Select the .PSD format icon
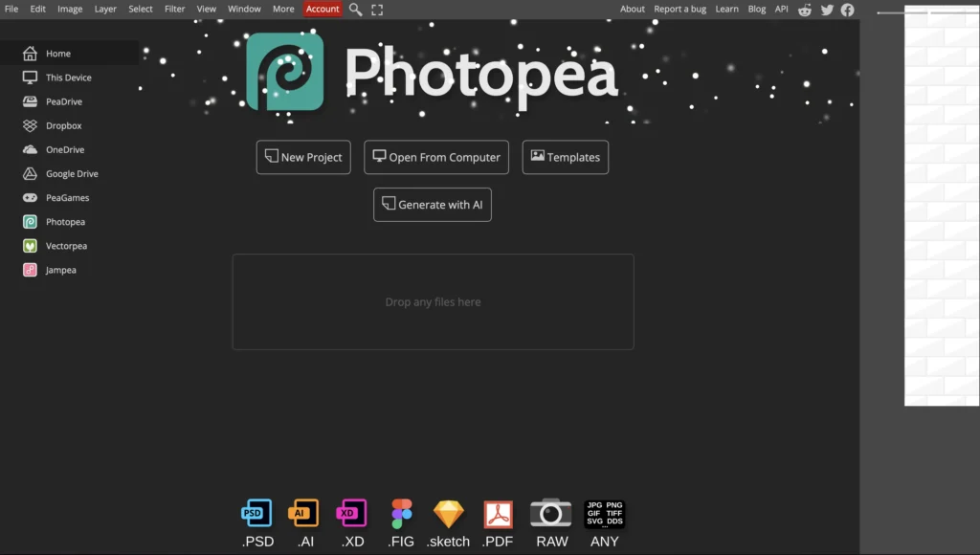 click(256, 513)
